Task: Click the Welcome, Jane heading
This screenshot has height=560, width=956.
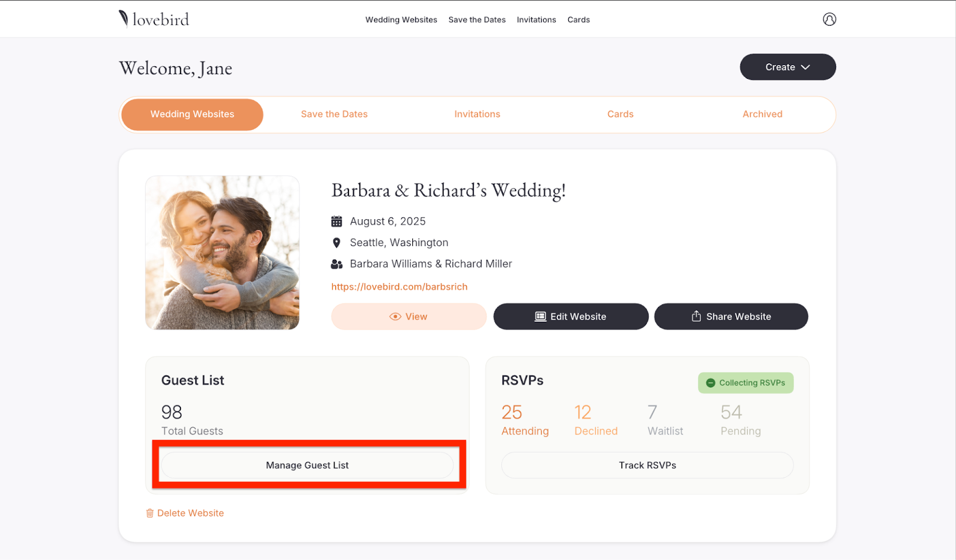Action: coord(176,69)
